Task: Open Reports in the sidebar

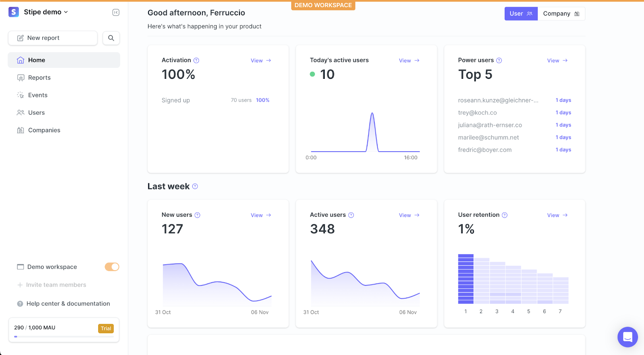Action: [64, 78]
